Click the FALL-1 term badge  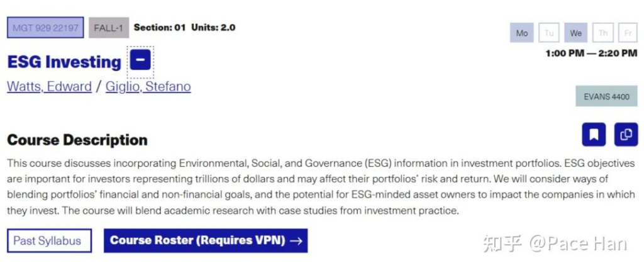[x=109, y=28]
